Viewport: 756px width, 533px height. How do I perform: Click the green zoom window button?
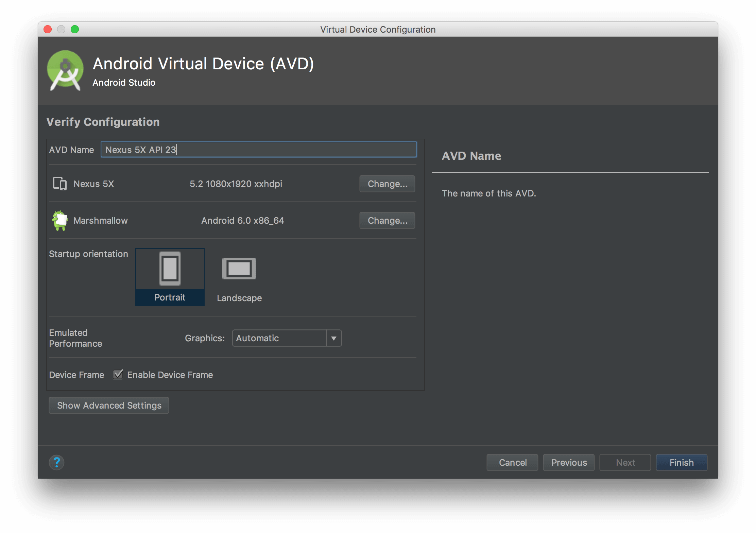(75, 29)
